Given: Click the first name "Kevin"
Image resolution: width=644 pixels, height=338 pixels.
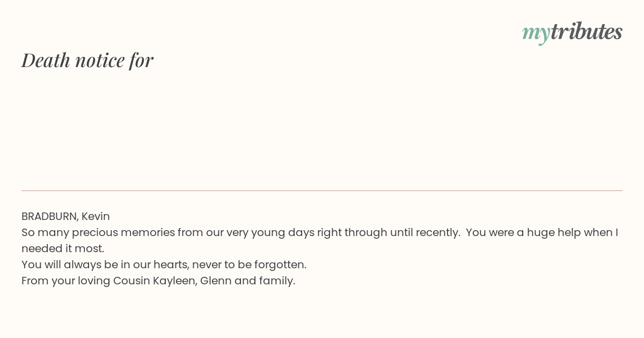Looking at the screenshot, I should 96,216.
